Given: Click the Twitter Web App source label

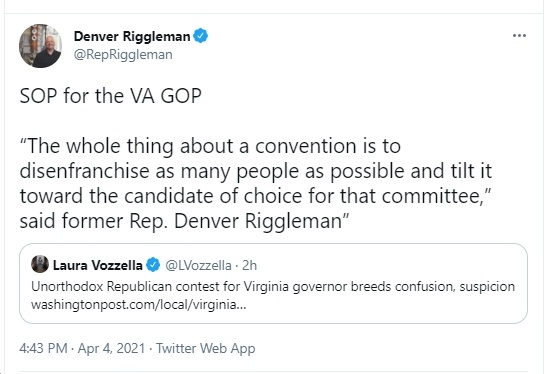Looking at the screenshot, I should click(x=206, y=349).
